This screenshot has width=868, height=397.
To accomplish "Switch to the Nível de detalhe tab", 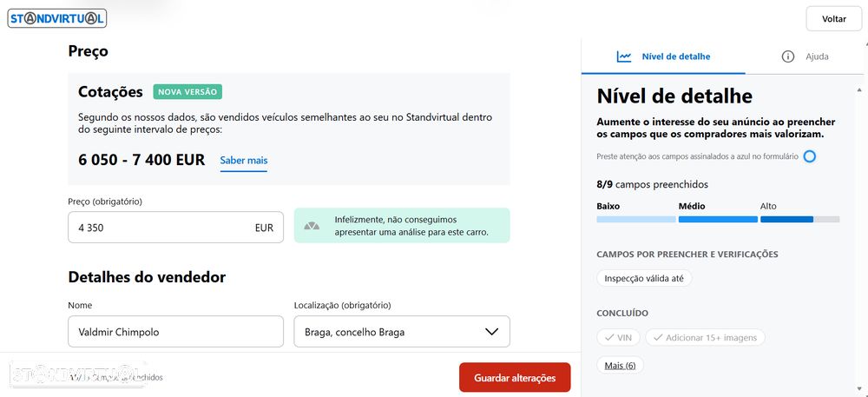I will (x=663, y=56).
